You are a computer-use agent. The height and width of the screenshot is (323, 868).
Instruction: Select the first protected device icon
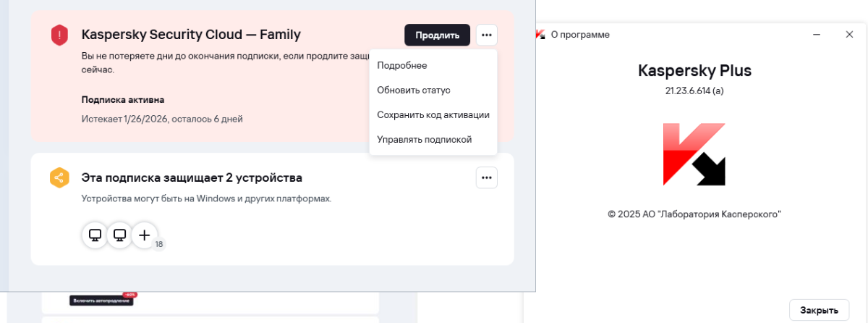[x=95, y=235]
